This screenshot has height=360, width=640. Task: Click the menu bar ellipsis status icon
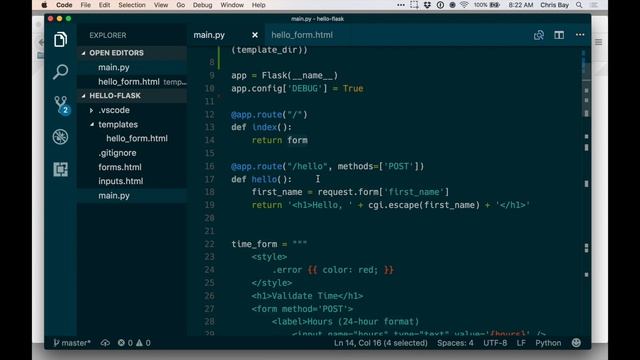click(401, 5)
